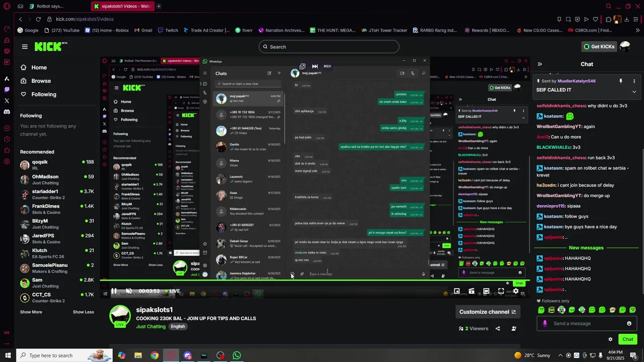Add page to Opera bookmarks heart
Viewport: 644px width, 362px height.
click(596, 19)
